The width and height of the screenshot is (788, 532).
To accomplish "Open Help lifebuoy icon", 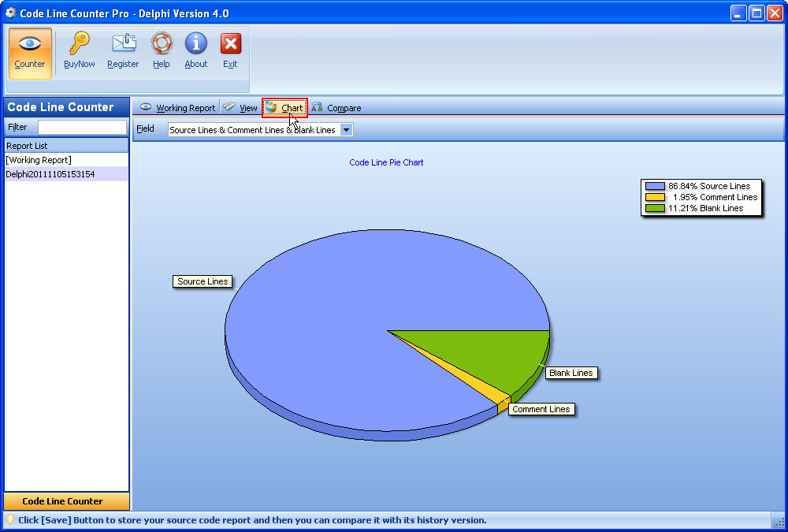I will click(162, 45).
